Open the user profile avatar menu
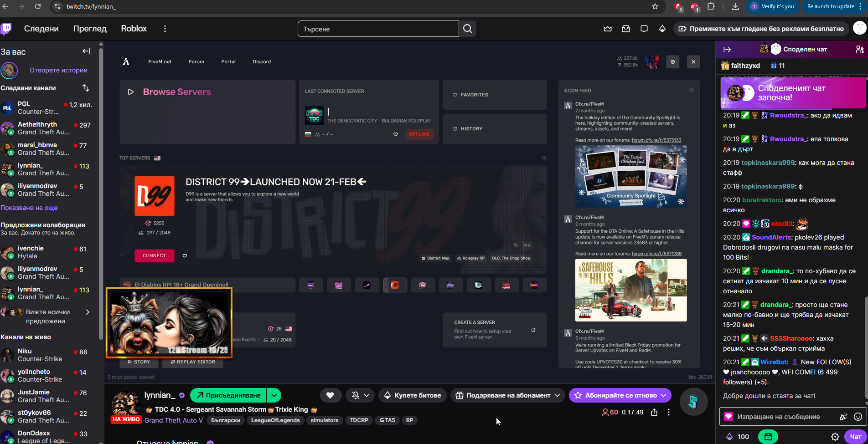 pos(859,28)
